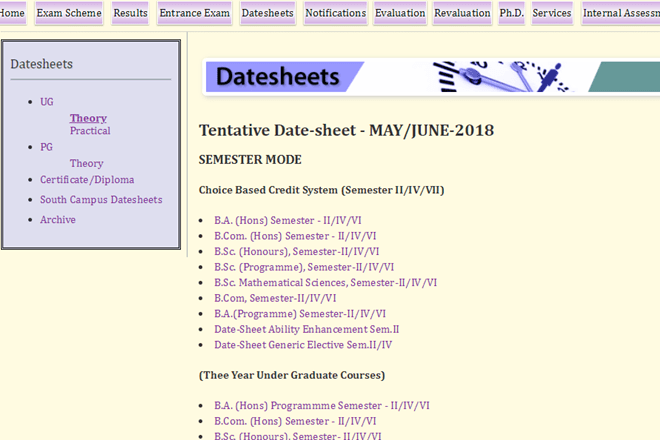Click the Datesheets banner image

click(430, 77)
